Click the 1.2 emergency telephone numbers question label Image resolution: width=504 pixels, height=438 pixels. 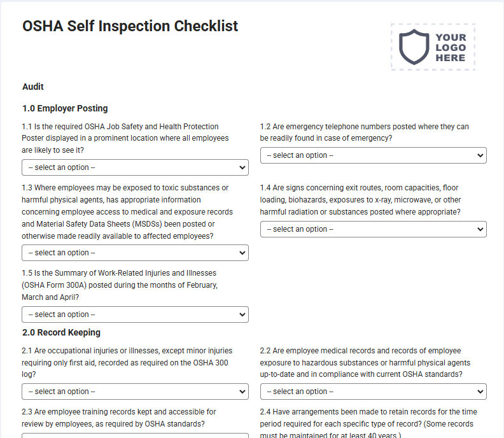click(365, 132)
